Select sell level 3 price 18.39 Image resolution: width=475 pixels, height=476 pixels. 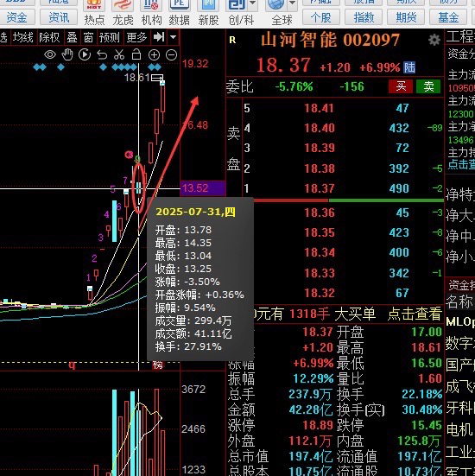(x=320, y=148)
